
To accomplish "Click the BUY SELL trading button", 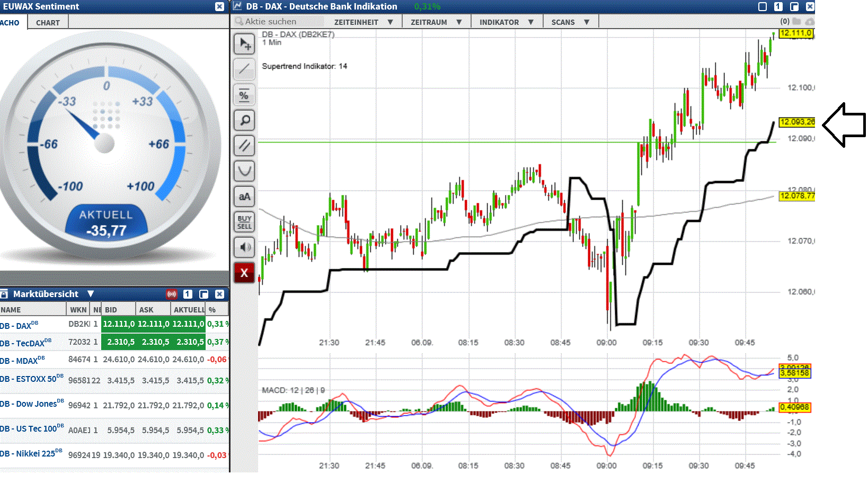I will tap(244, 222).
